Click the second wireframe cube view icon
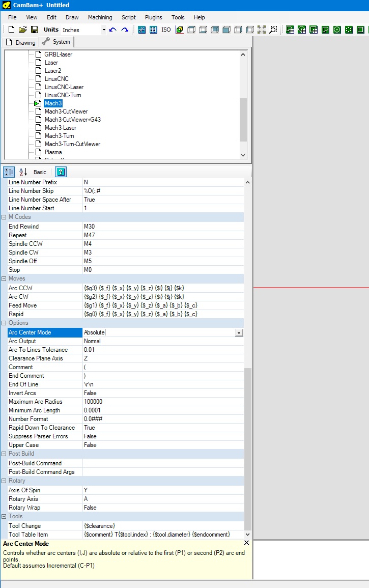The width and height of the screenshot is (369, 588). click(203, 30)
